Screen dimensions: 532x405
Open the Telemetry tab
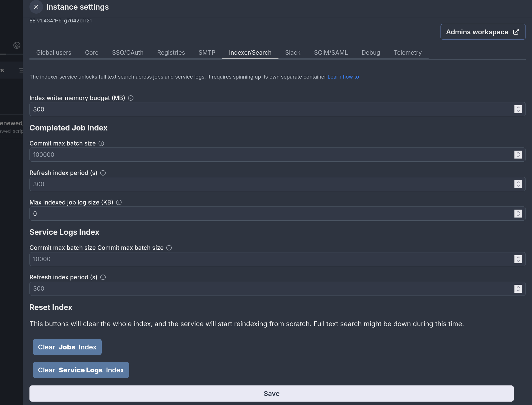point(408,53)
